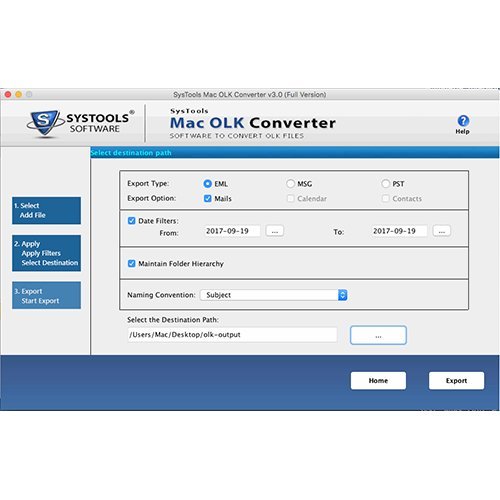Close the window with red button
Viewport: 500px width, 500px height.
(8, 95)
